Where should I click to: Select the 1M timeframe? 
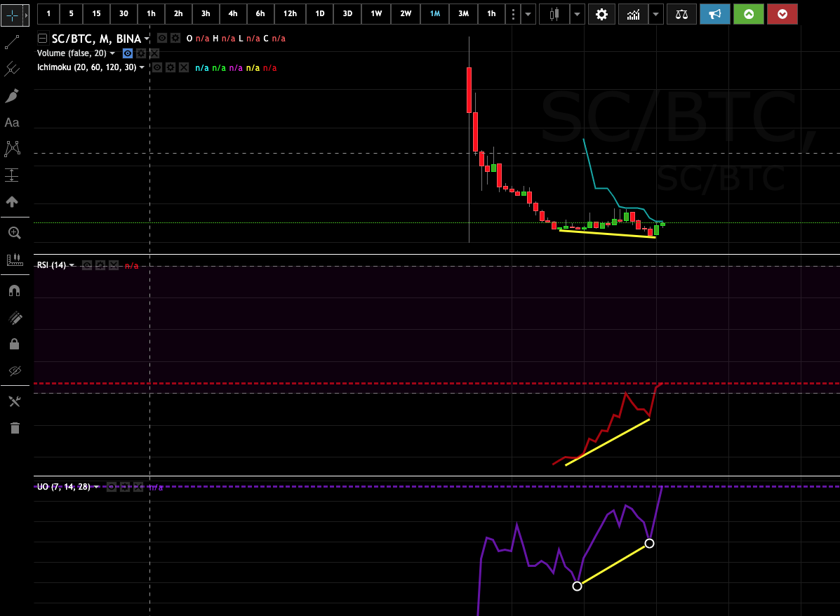[435, 14]
